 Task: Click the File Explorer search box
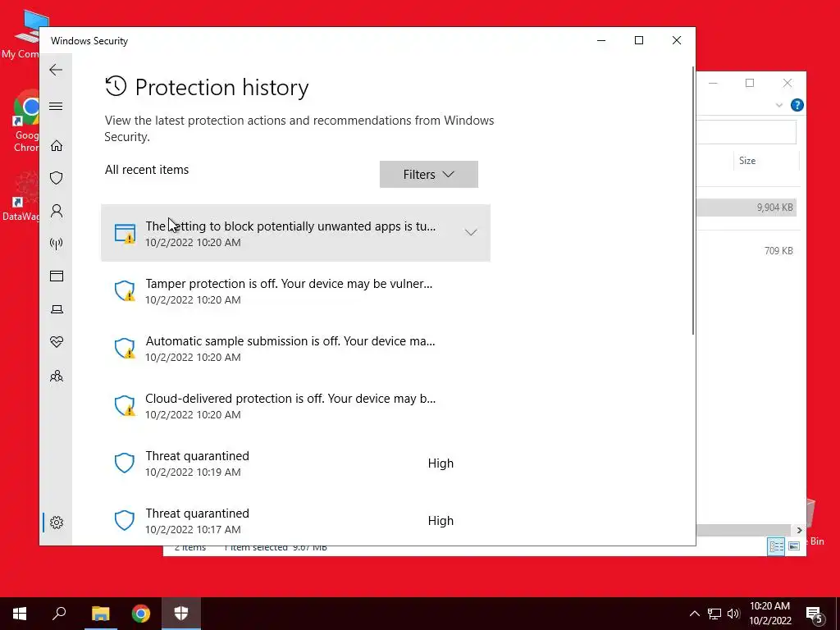[x=746, y=132]
